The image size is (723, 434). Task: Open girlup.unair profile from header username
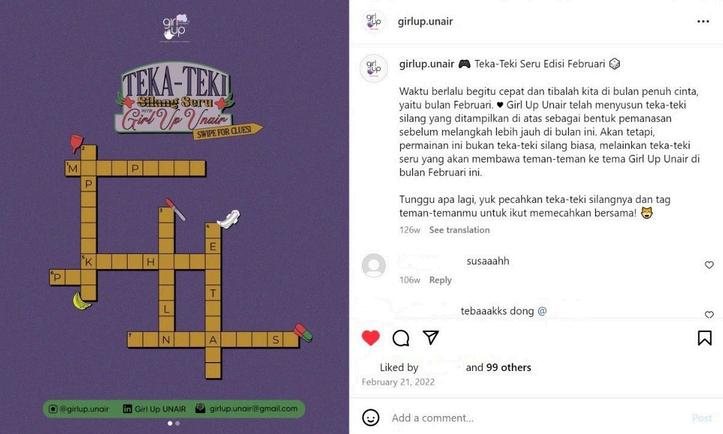point(425,21)
